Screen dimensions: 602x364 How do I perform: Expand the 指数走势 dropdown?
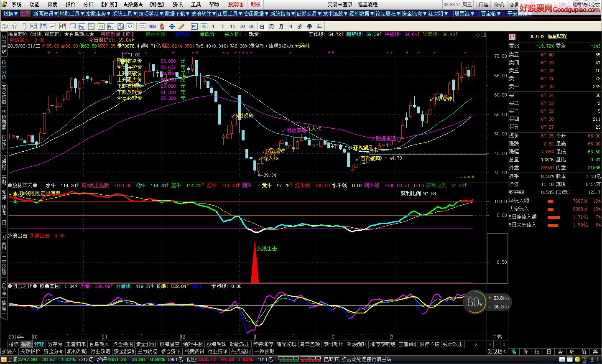97,14
